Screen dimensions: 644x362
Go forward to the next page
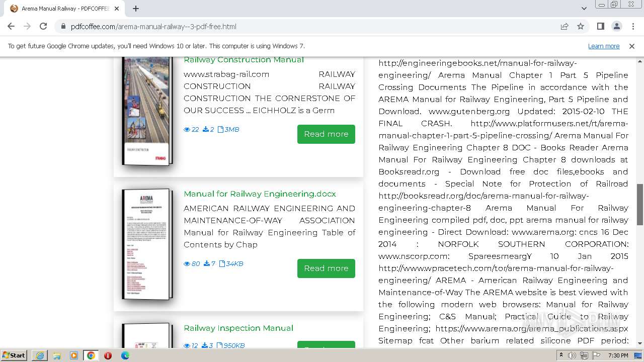coord(27,26)
